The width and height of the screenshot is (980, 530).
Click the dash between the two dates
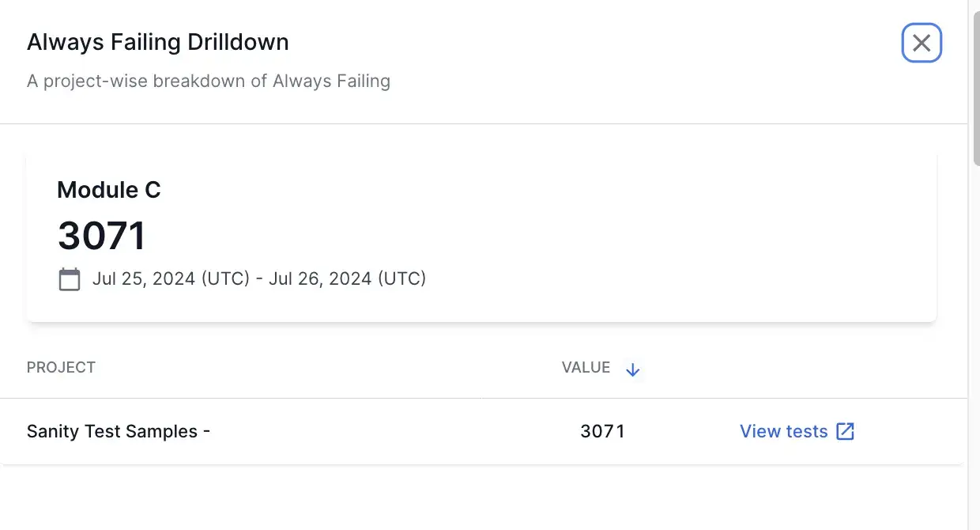pyautogui.click(x=258, y=278)
